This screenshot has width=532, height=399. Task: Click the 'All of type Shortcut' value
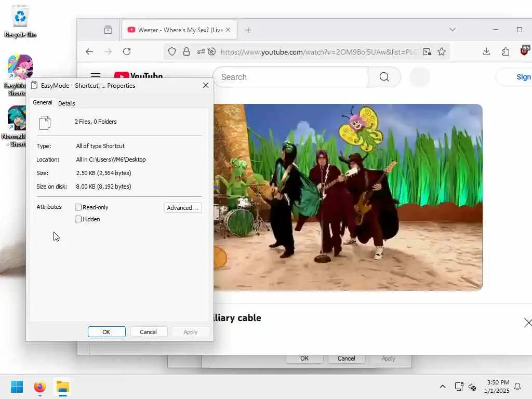point(100,146)
